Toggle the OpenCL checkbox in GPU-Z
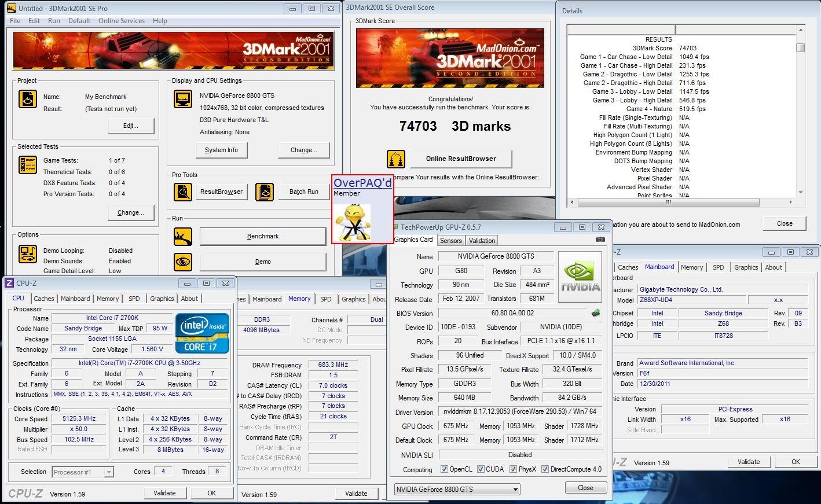 444,469
